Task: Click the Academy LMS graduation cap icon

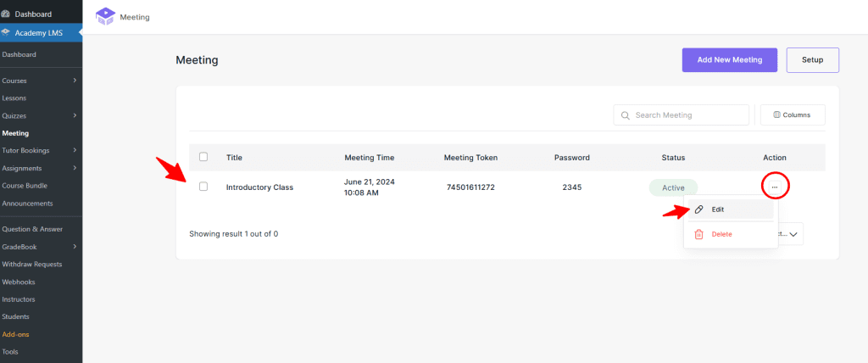Action: click(x=6, y=33)
